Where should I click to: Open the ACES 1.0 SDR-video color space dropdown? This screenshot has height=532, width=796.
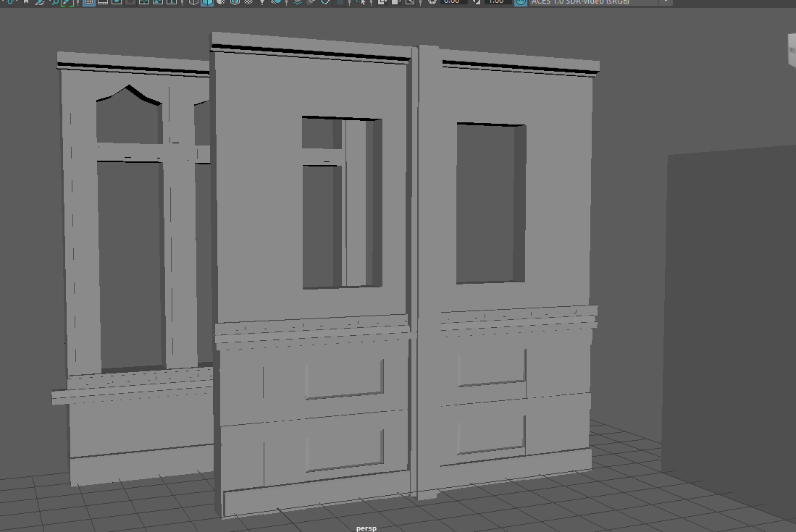point(600,2)
